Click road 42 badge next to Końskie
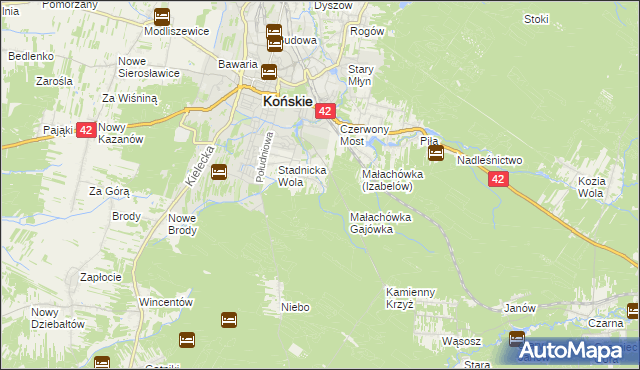The height and width of the screenshot is (370, 640). (325, 111)
